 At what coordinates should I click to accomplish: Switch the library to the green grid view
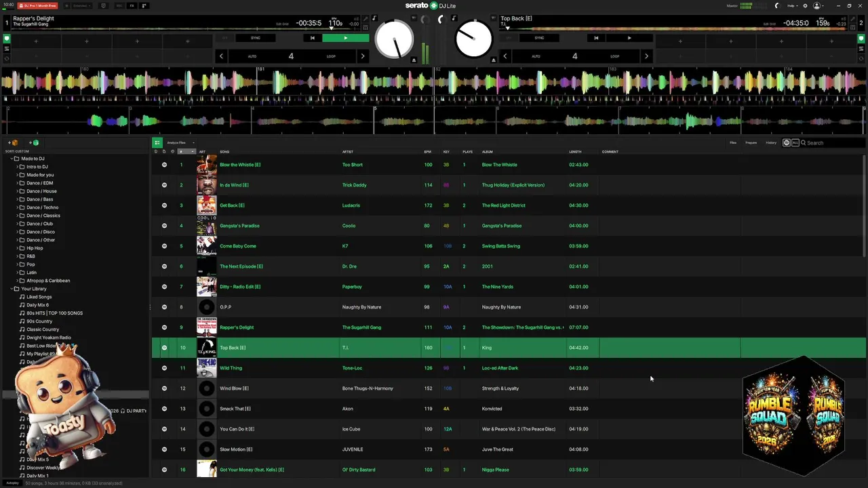coord(157,142)
